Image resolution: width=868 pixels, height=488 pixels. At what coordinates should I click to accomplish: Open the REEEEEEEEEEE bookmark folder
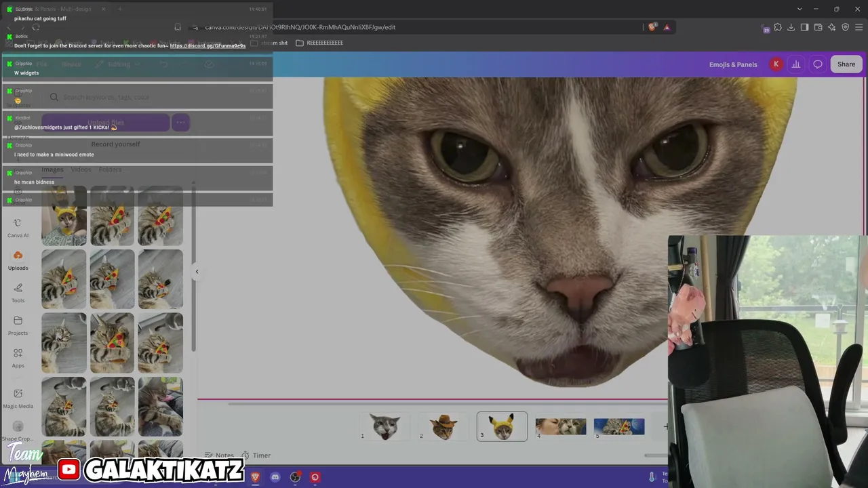(319, 43)
